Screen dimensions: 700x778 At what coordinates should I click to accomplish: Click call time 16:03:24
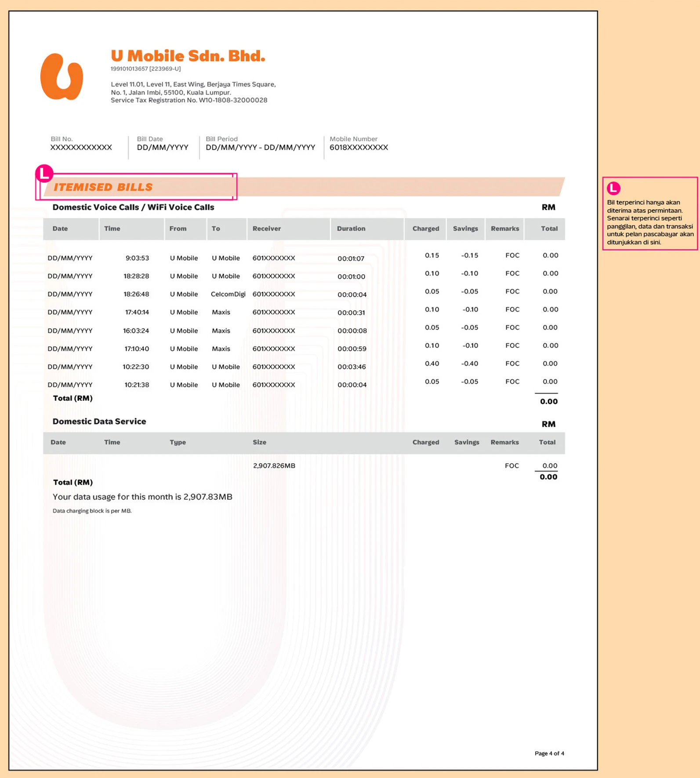136,331
